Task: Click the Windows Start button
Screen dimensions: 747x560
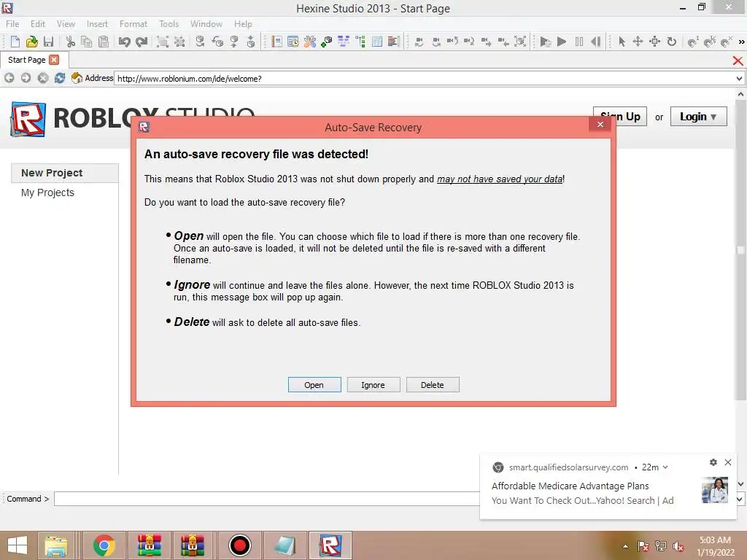Action: pyautogui.click(x=18, y=545)
